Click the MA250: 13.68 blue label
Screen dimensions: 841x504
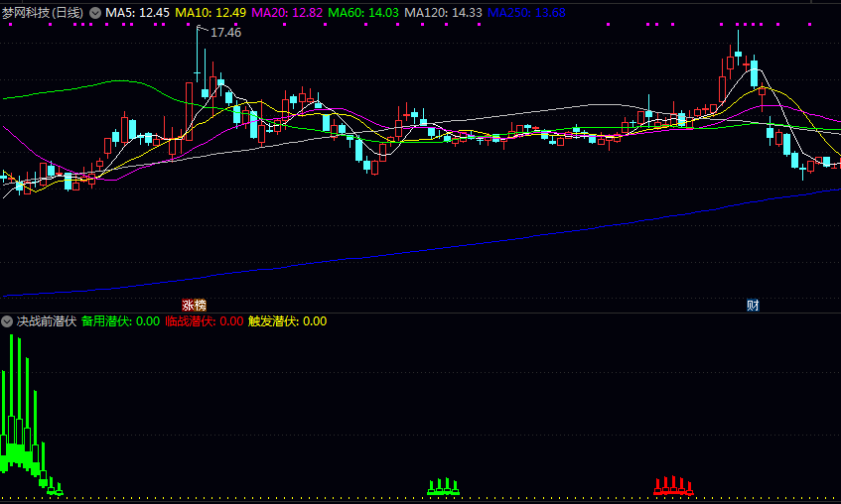[526, 13]
